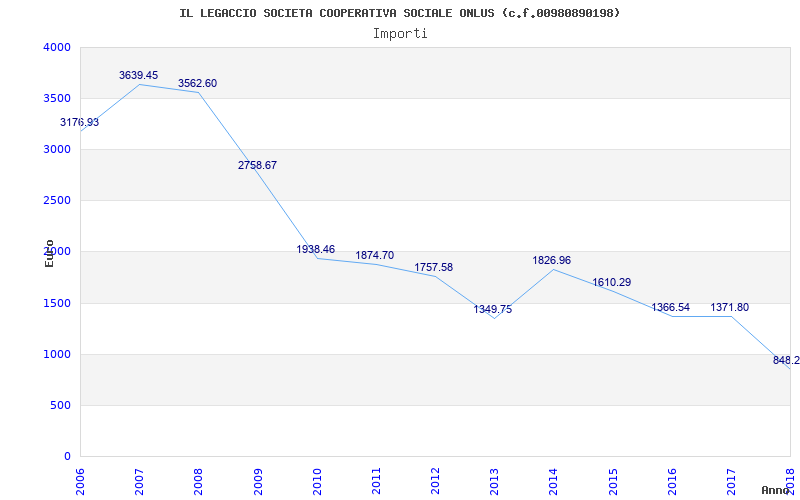Screen dimensions: 800x500
Task: Click the x-axis year 2012
Action: [x=435, y=483]
